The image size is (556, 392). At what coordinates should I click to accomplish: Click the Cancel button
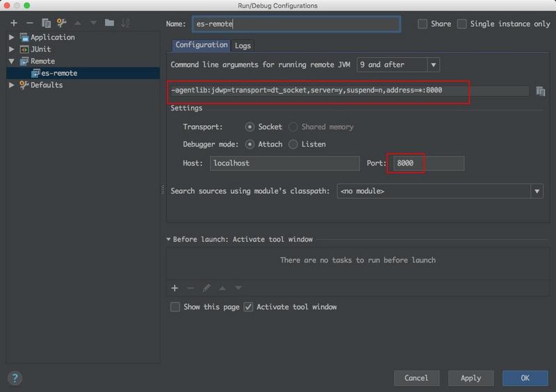(x=416, y=378)
